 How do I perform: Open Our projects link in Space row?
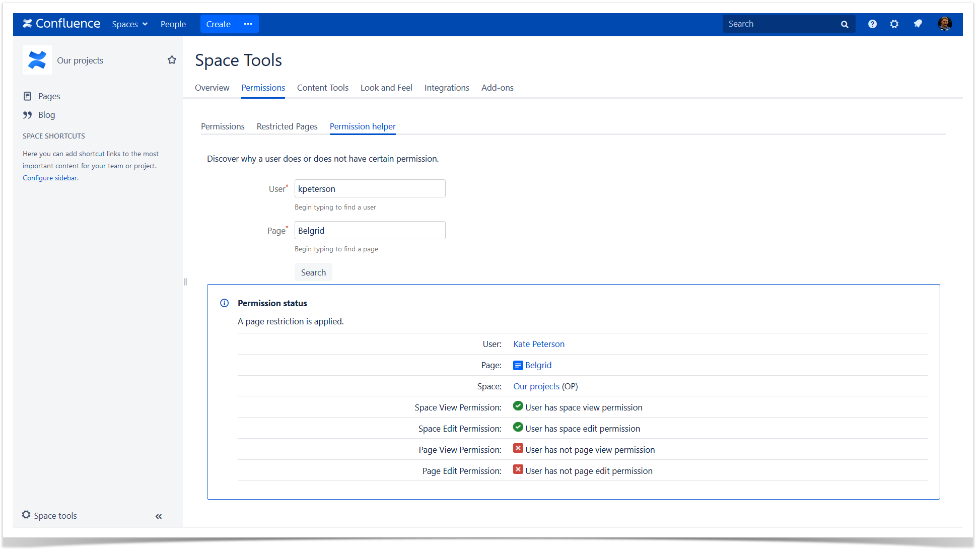point(536,386)
